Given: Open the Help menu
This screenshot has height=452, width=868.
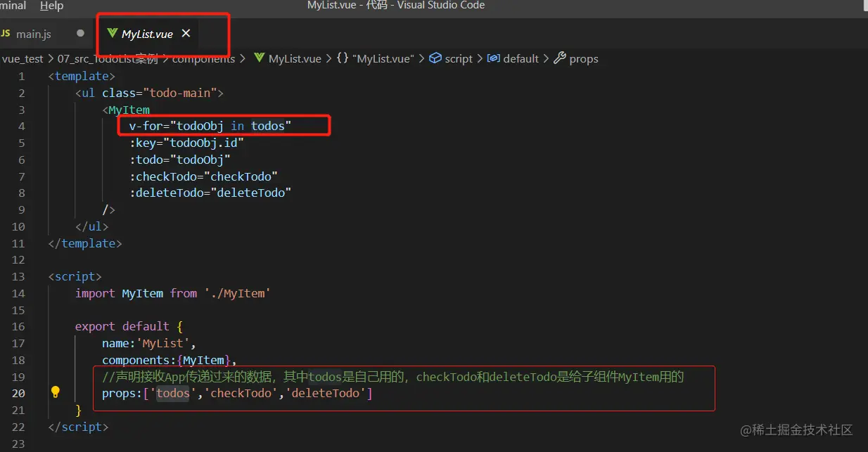Looking at the screenshot, I should click(x=51, y=6).
